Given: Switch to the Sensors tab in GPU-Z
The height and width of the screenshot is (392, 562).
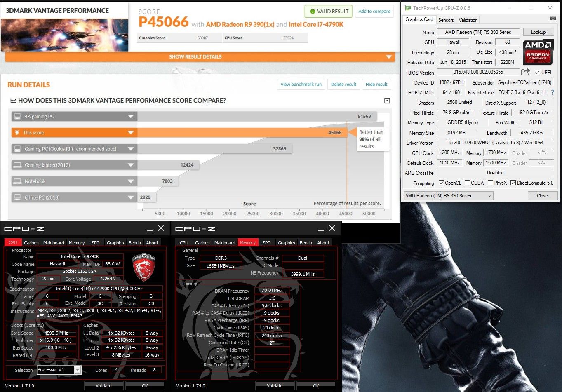Looking at the screenshot, I should [446, 20].
